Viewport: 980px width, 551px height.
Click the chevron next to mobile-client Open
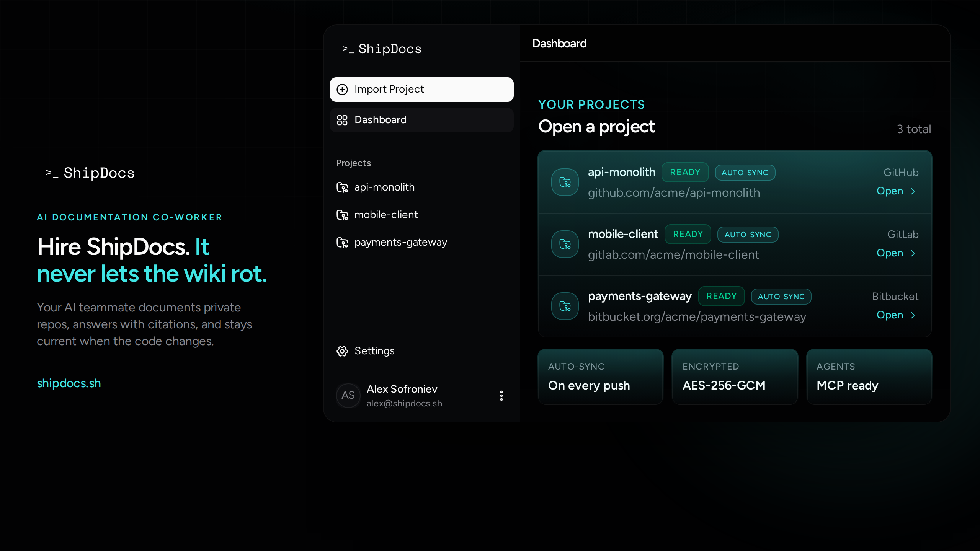pos(913,253)
